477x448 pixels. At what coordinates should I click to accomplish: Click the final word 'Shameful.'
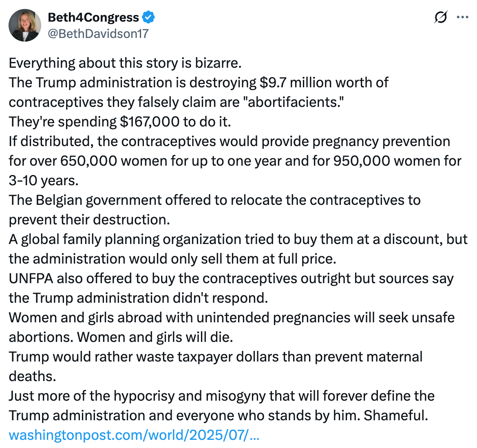coord(396,416)
